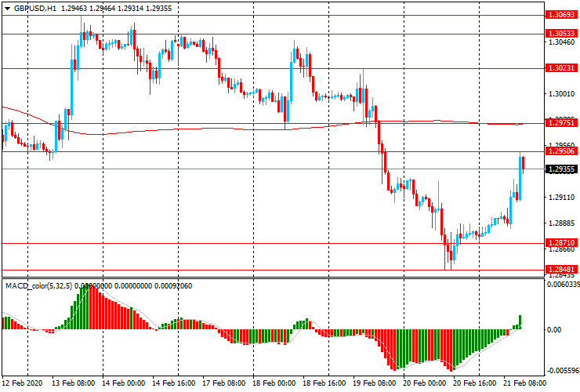Select the 1.30533 red price label
Screen dimensions: 580x392
pos(561,34)
